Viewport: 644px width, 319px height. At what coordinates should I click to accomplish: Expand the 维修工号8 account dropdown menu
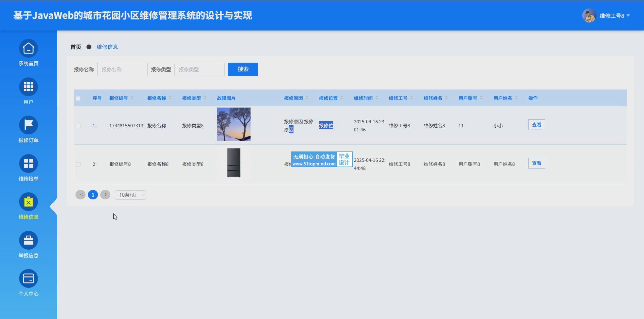click(628, 16)
